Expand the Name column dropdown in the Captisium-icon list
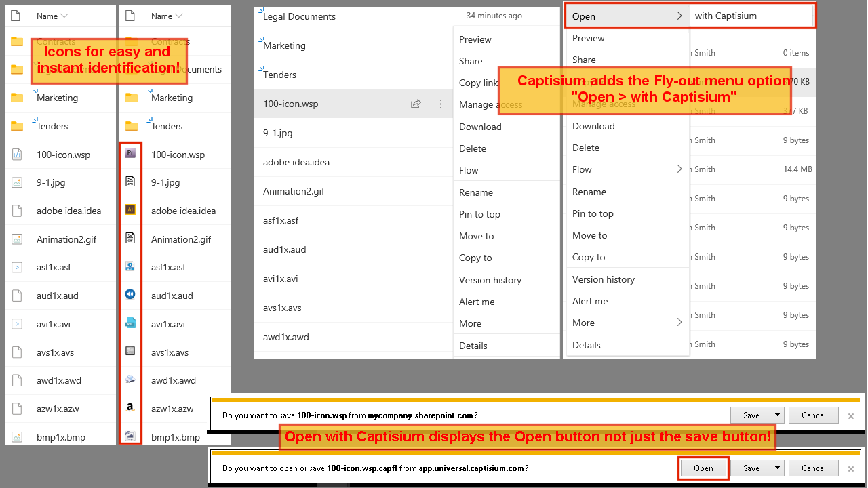This screenshot has width=868, height=488. click(x=179, y=16)
